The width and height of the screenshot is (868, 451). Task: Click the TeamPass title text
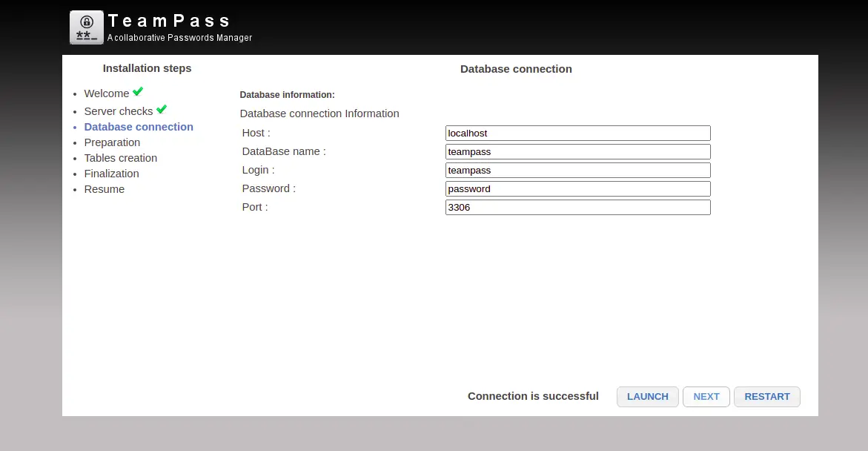(x=169, y=21)
